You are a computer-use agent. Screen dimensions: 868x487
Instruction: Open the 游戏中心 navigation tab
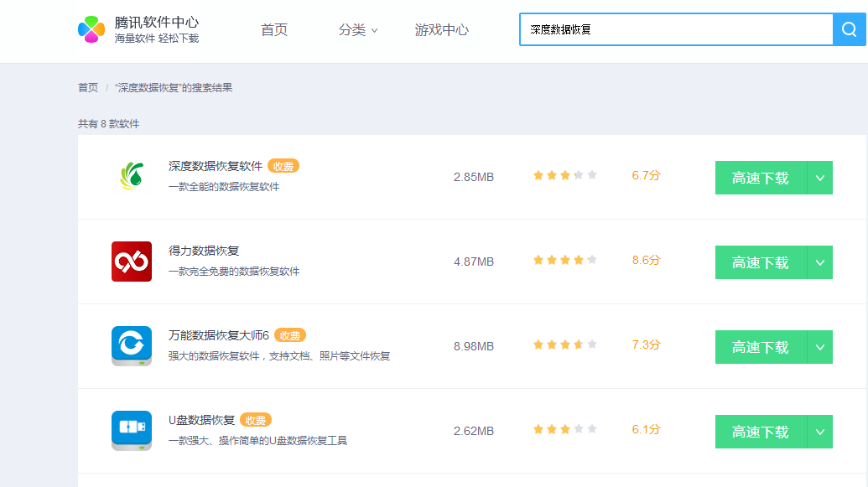pos(442,30)
